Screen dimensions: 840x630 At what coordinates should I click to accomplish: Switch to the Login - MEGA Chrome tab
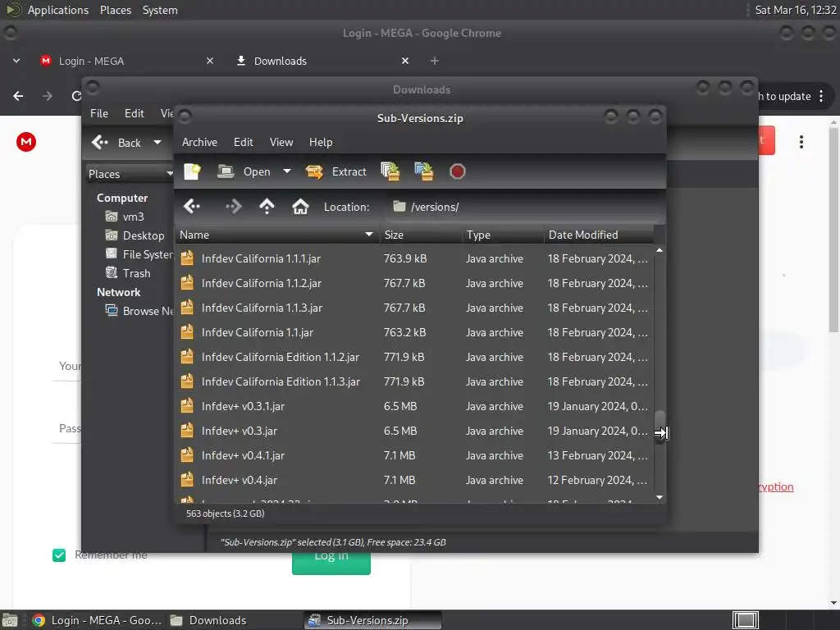click(126, 61)
